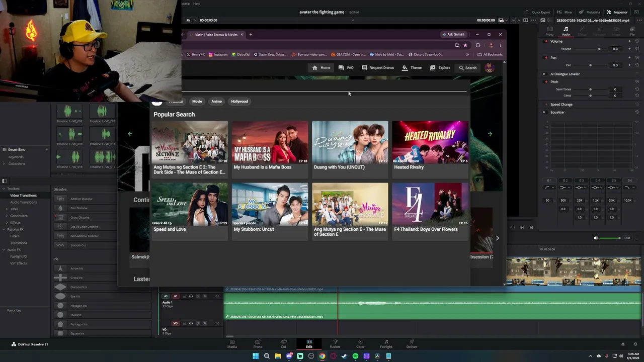Open File Explorer from the taskbar
Viewport: 644px width, 362px height.
coord(278,356)
